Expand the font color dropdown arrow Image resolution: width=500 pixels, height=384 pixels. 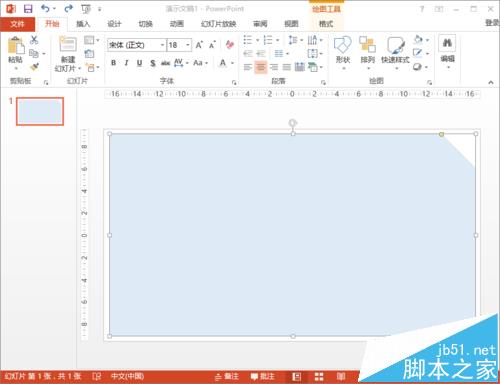click(x=232, y=63)
